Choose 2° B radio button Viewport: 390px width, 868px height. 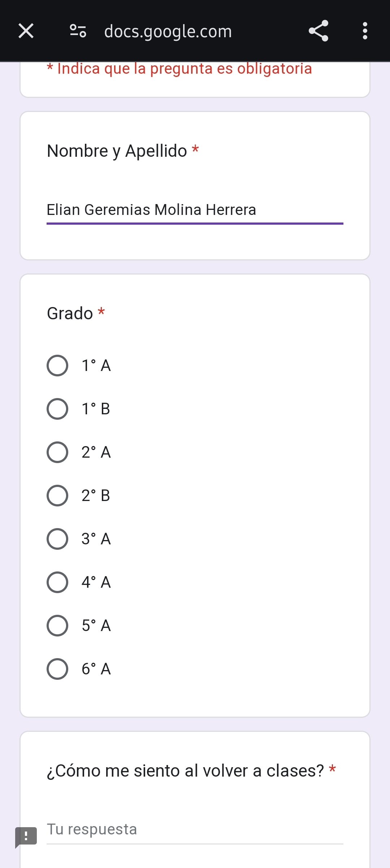pyautogui.click(x=57, y=496)
